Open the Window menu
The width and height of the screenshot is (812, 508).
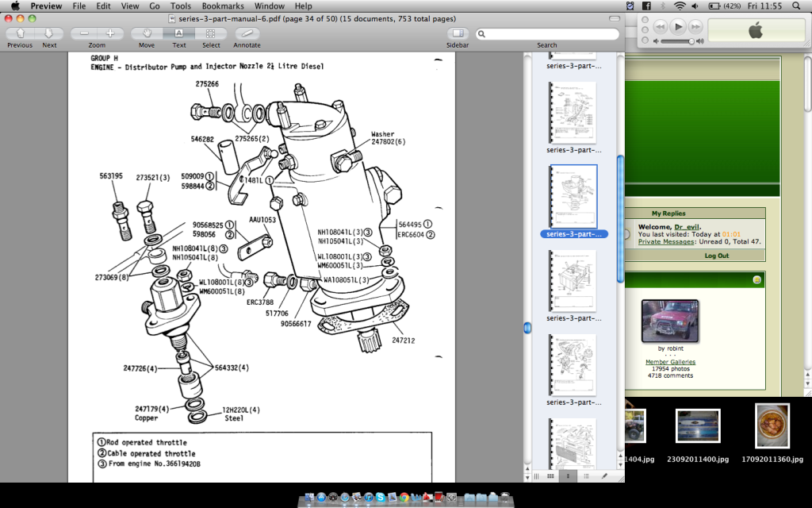coord(270,6)
